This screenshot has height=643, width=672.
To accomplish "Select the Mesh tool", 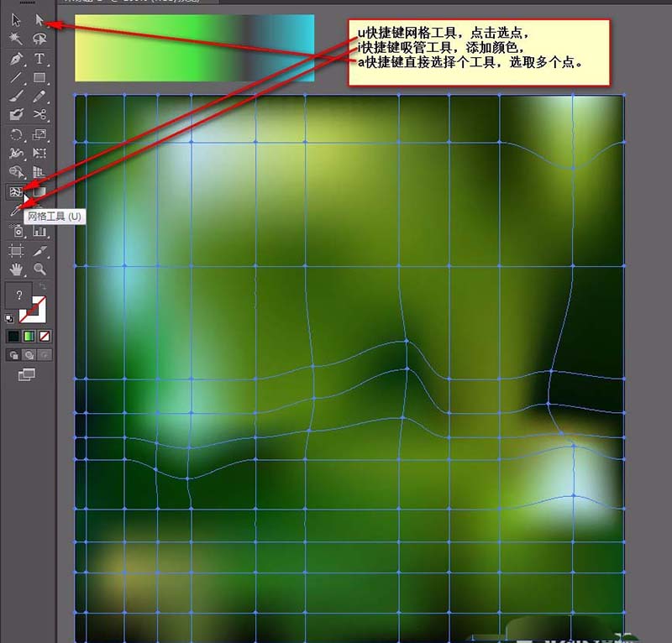I will (16, 191).
